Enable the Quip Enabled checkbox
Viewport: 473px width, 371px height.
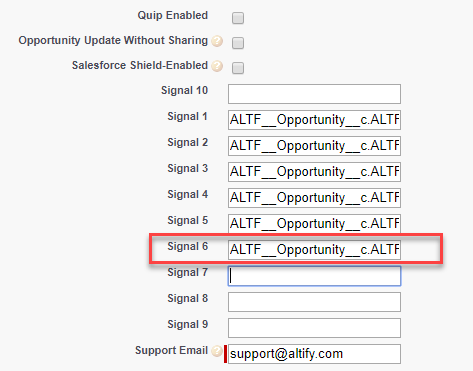pos(238,18)
